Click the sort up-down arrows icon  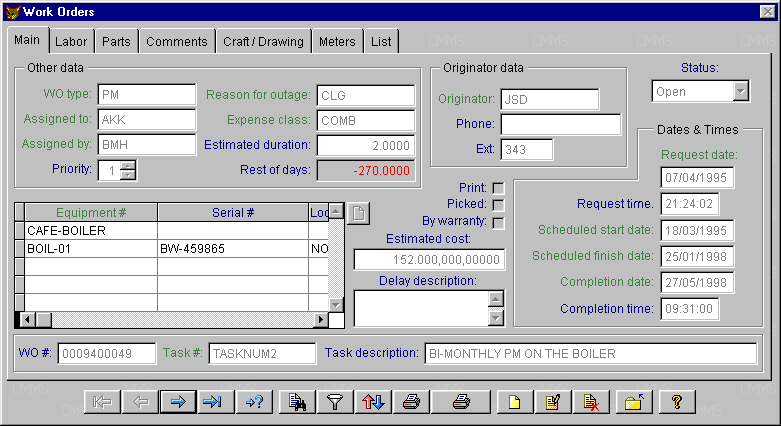tap(371, 401)
